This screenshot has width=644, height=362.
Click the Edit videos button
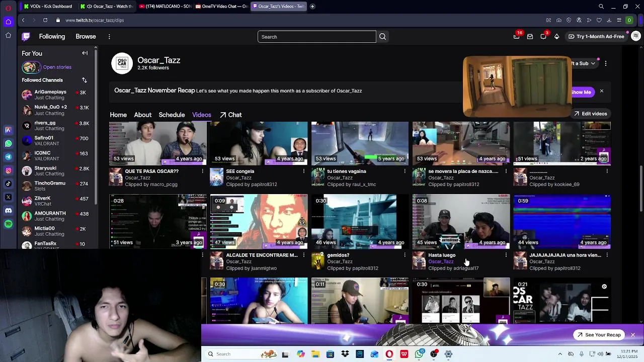[591, 114]
